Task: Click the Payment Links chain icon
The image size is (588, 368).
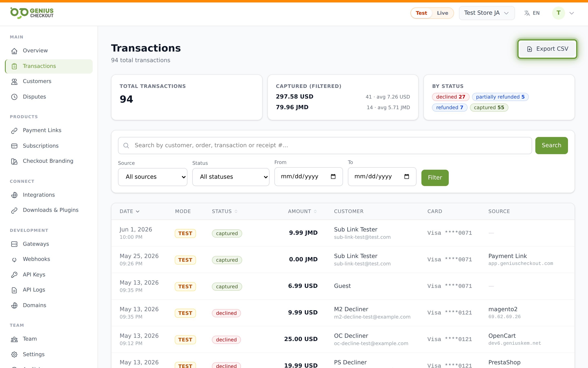Action: 14,131
